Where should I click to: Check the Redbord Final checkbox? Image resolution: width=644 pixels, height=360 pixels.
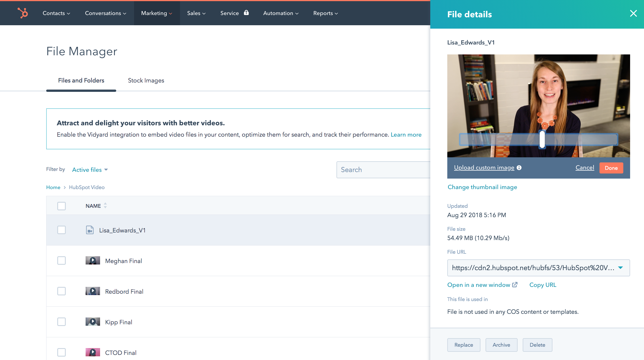[x=62, y=291]
